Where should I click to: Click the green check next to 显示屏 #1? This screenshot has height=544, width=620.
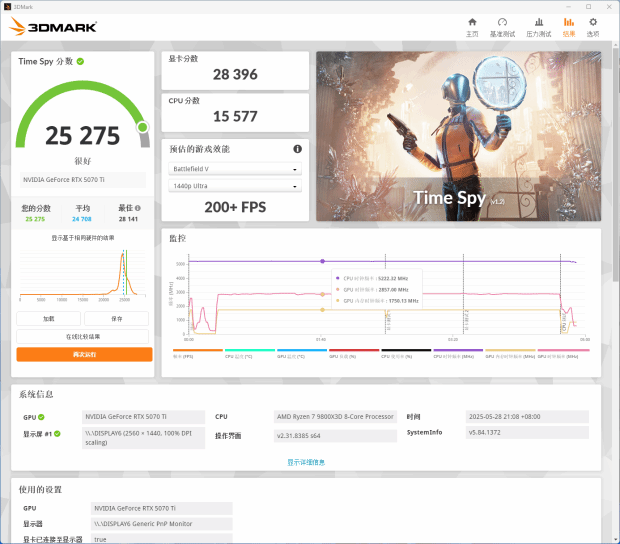pos(57,434)
